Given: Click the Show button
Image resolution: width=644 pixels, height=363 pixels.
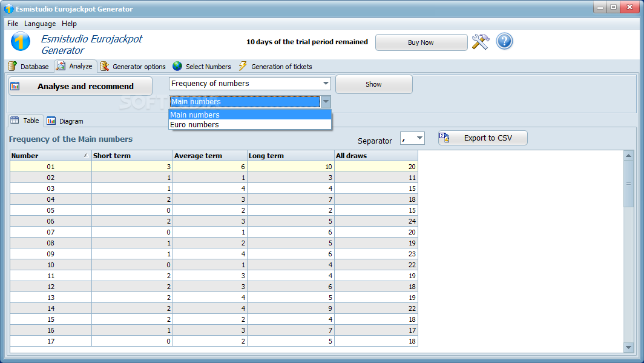Looking at the screenshot, I should [374, 84].
